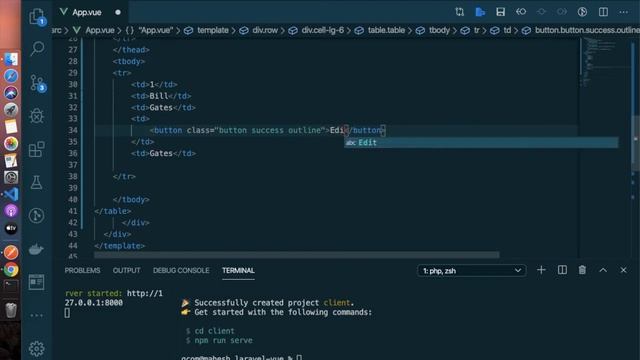Open More Actions ellipsis in editor toolbar
Screen dimensions: 640x360
tap(624, 12)
